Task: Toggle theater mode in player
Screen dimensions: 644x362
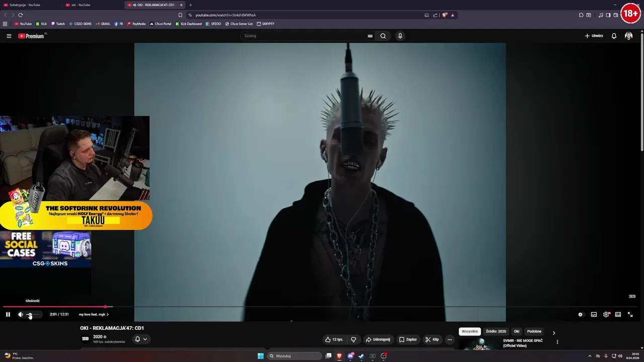Action: [618, 314]
